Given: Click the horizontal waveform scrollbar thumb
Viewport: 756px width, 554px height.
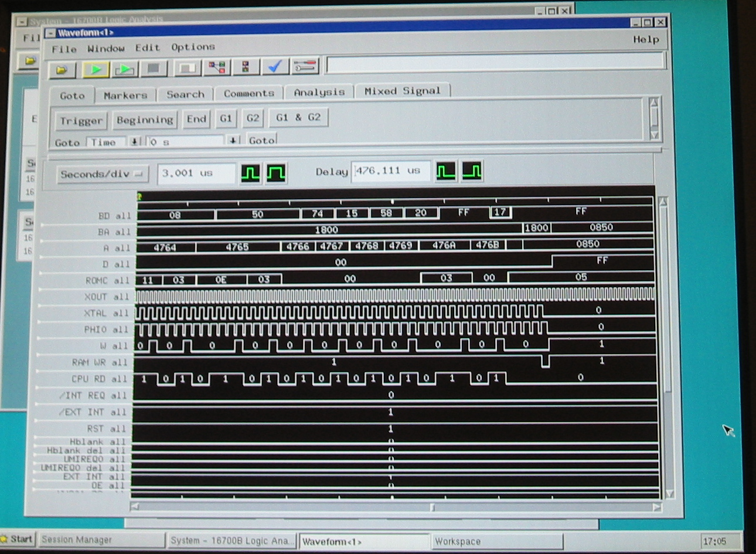Looking at the screenshot, I should (x=432, y=507).
